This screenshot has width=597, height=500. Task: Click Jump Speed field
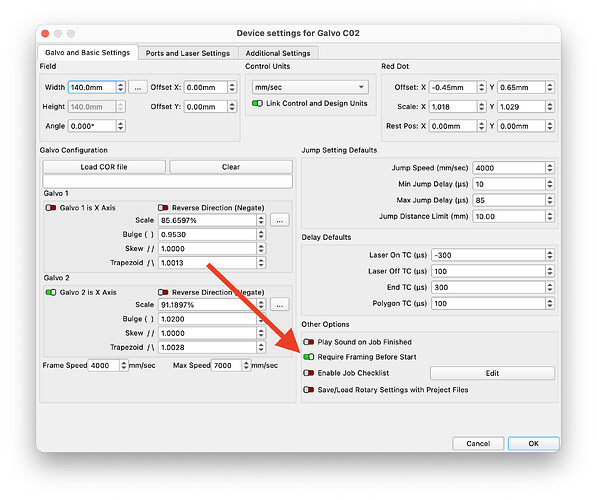[x=509, y=168]
